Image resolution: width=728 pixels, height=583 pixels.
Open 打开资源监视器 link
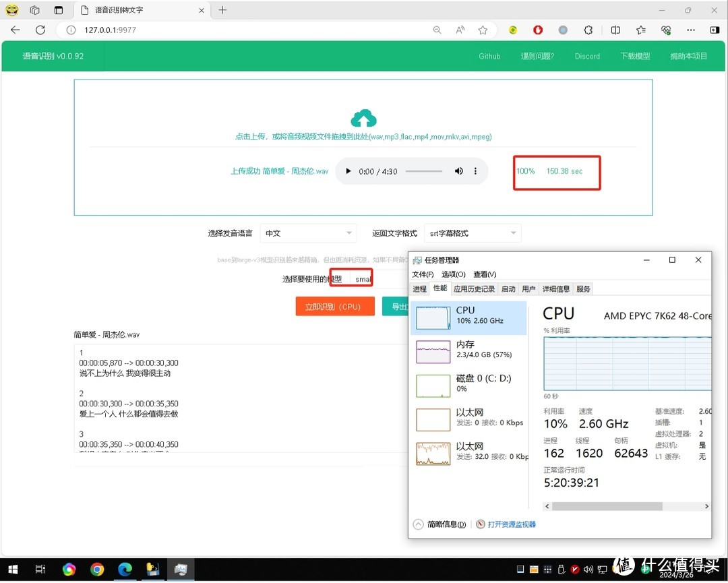pyautogui.click(x=506, y=524)
